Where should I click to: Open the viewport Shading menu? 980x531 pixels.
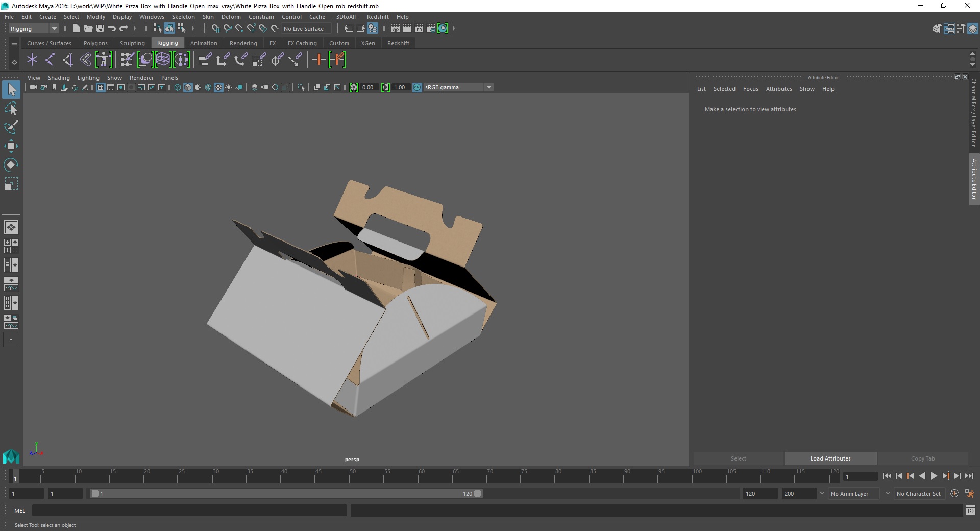tap(59, 78)
